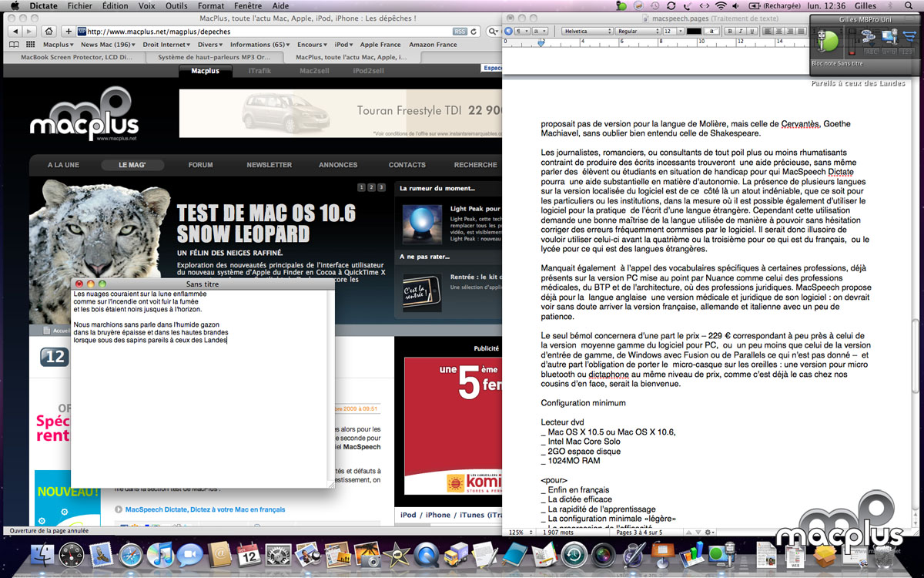
Task: Open FORUM link in MacPlus navigation
Action: 201,165
